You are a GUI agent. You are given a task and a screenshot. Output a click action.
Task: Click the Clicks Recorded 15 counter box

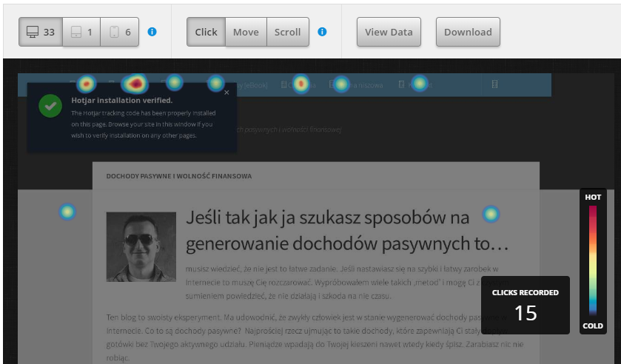pyautogui.click(x=526, y=305)
